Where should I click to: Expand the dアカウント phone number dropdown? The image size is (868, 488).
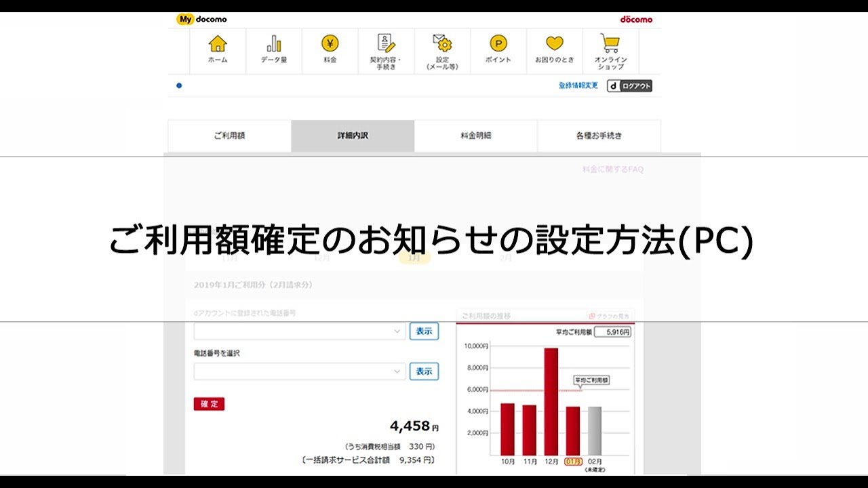[300, 331]
